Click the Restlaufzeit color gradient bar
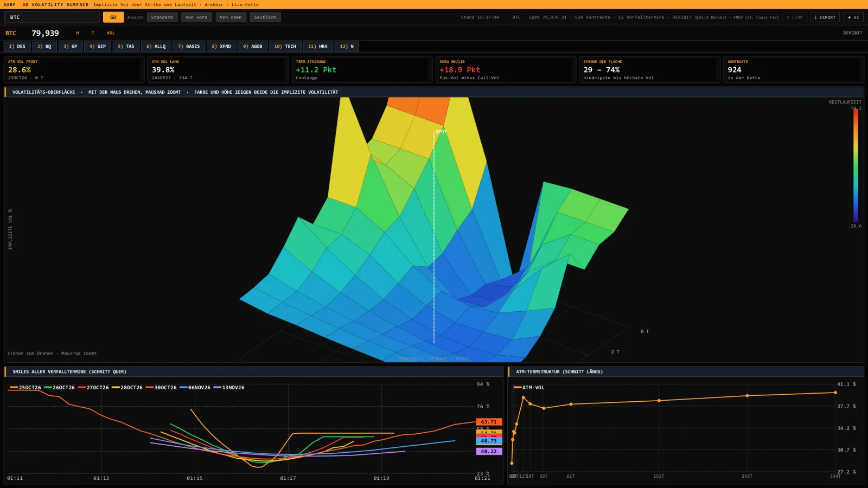Image resolution: width=868 pixels, height=488 pixels. (856, 165)
